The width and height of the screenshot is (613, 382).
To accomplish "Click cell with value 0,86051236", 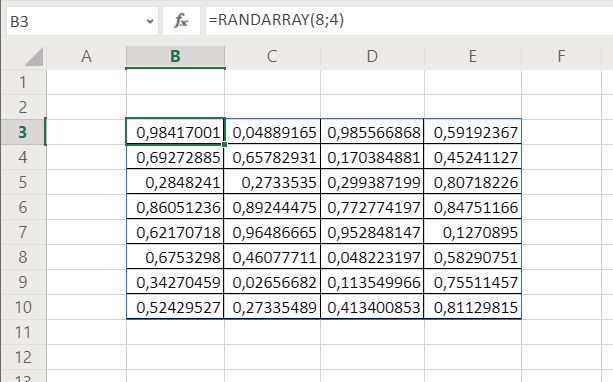I will 175,207.
